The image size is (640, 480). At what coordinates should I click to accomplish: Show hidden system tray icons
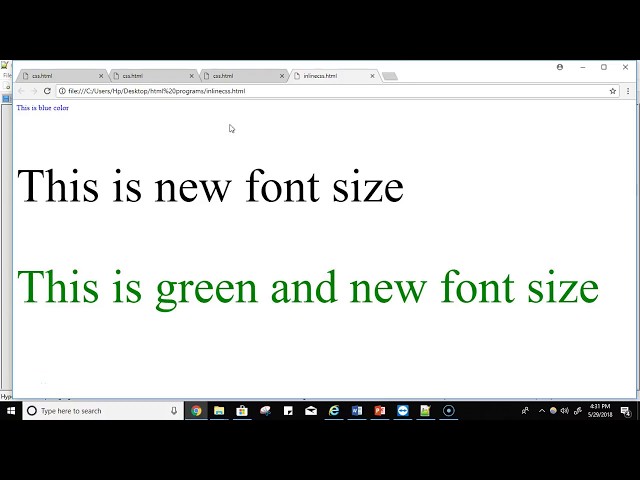(x=542, y=411)
